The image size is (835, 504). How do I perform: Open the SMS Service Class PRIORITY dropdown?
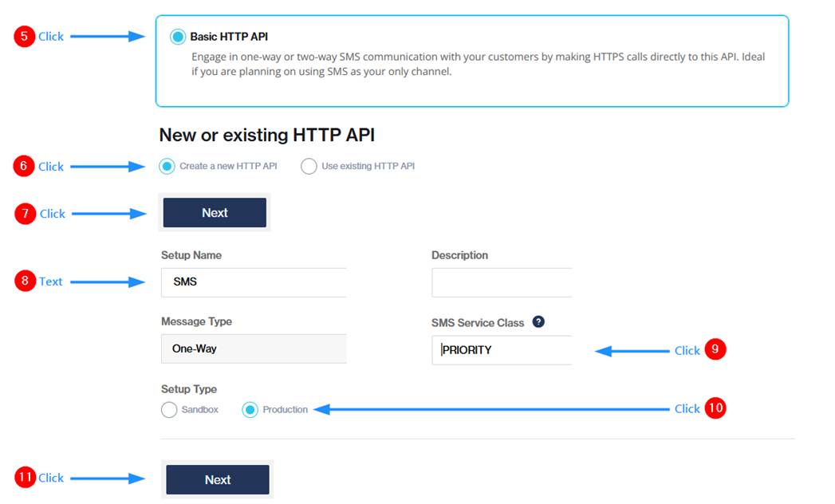(x=501, y=350)
